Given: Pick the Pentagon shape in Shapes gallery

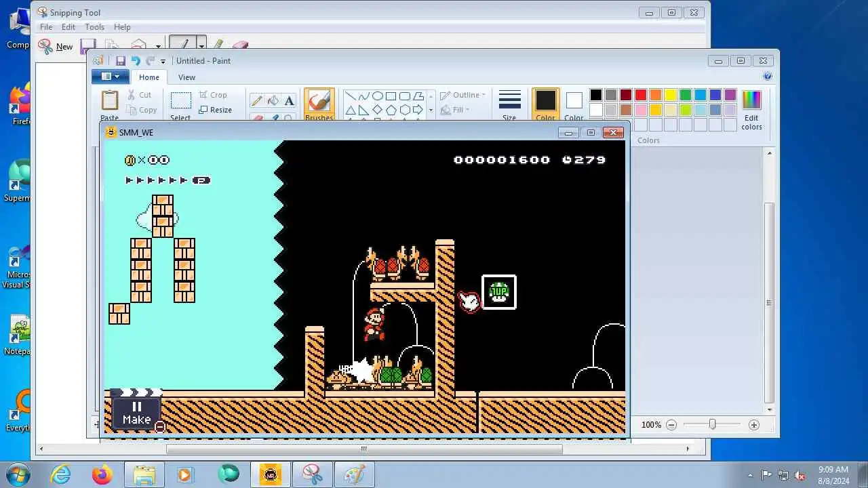Looking at the screenshot, I should click(x=391, y=110).
